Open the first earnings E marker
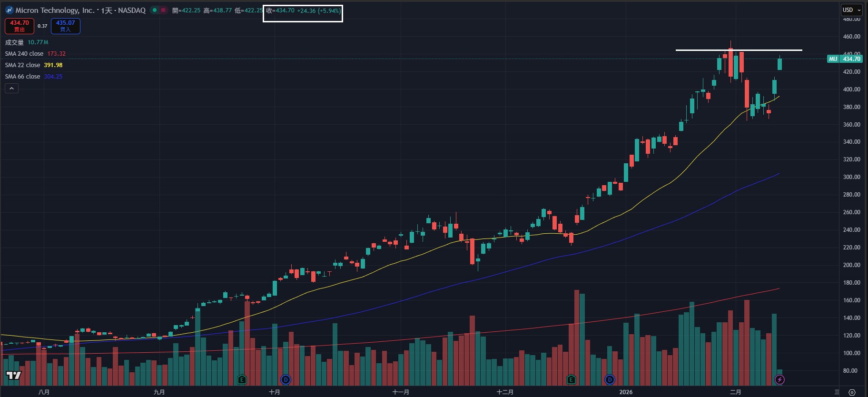868x397 pixels. pos(242,379)
